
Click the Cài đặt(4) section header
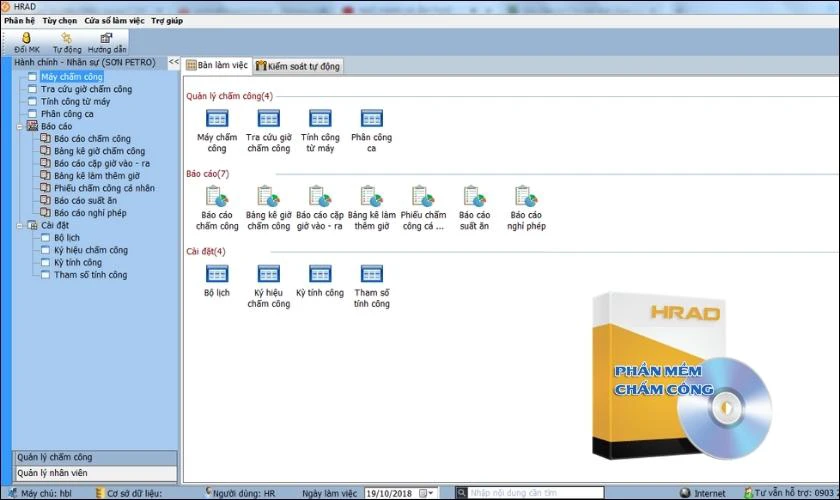coord(206,251)
